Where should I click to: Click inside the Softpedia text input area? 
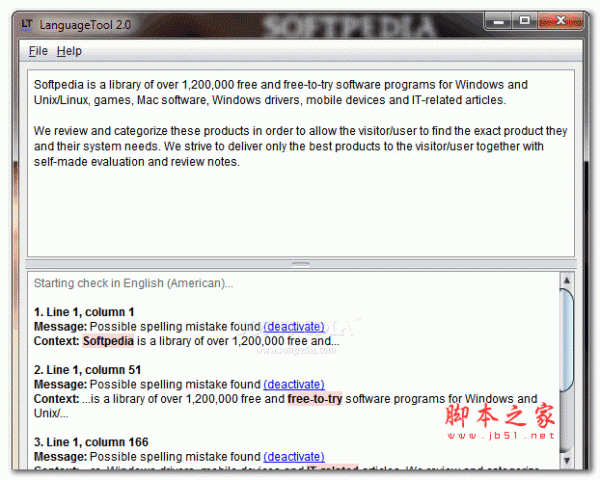(x=300, y=163)
